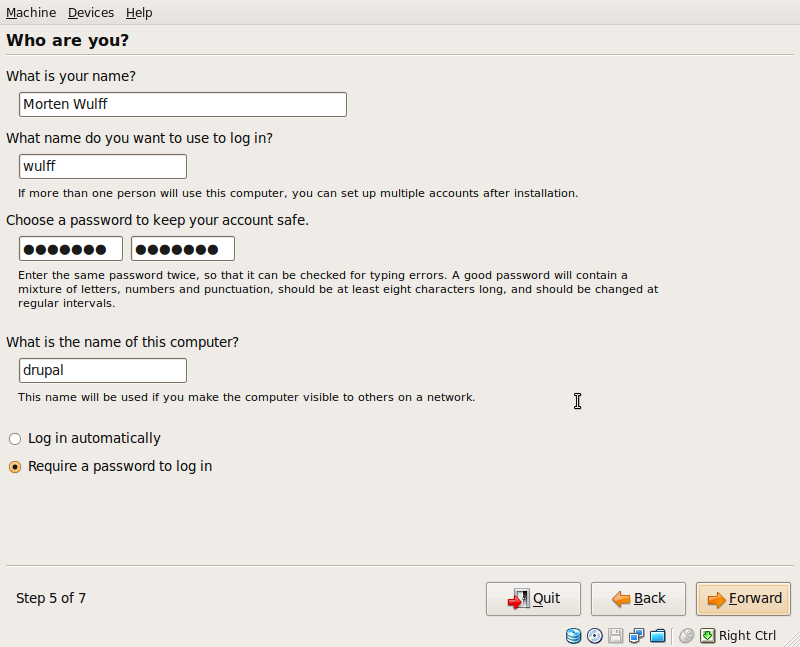Click the full name field with Morten Wulff
The height and width of the screenshot is (647, 800).
[x=183, y=104]
